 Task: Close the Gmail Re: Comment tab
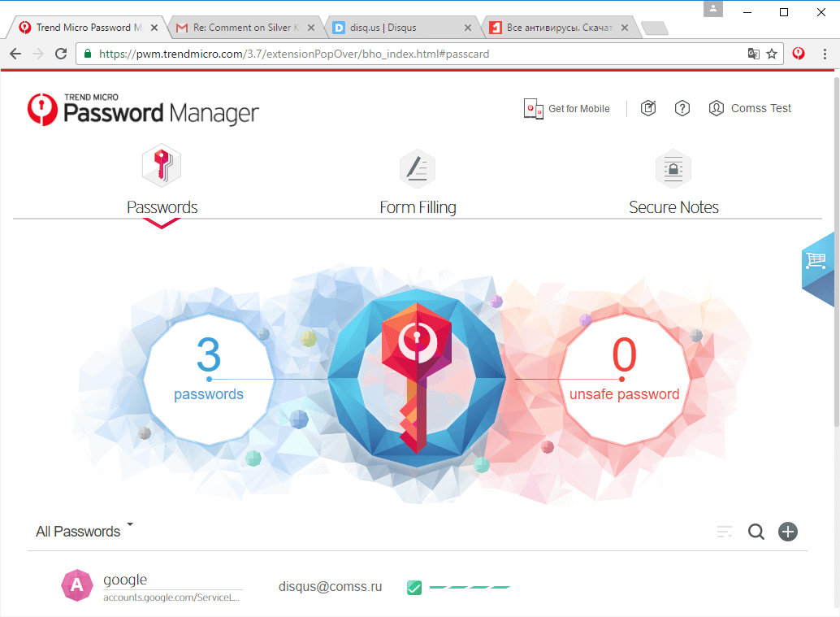click(310, 28)
